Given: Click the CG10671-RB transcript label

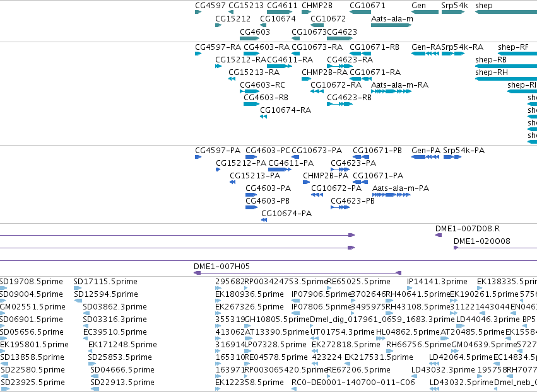Looking at the screenshot, I should [374, 47].
